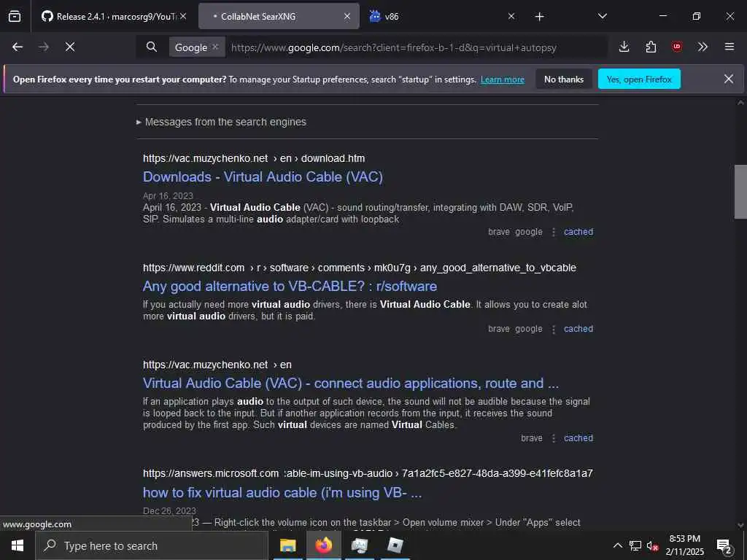Open the Action Center notifications icon
This screenshot has height=560, width=747.
click(x=724, y=546)
